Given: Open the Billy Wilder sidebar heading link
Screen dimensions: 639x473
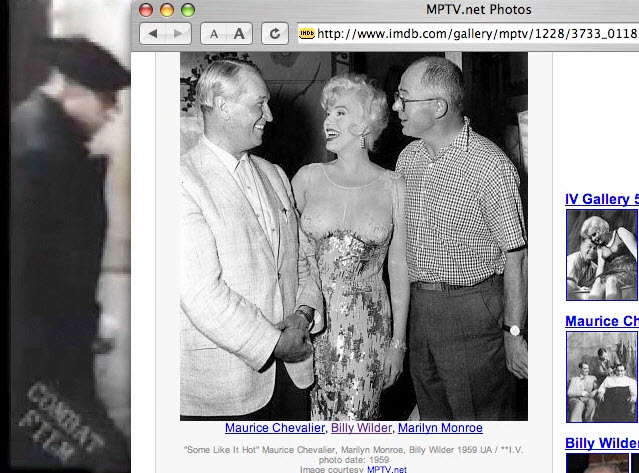Looking at the screenshot, I should click(x=601, y=443).
